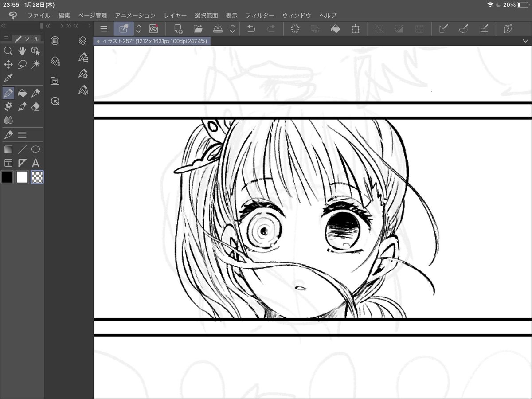
Task: Toggle snap to grid
Action: pos(484,29)
